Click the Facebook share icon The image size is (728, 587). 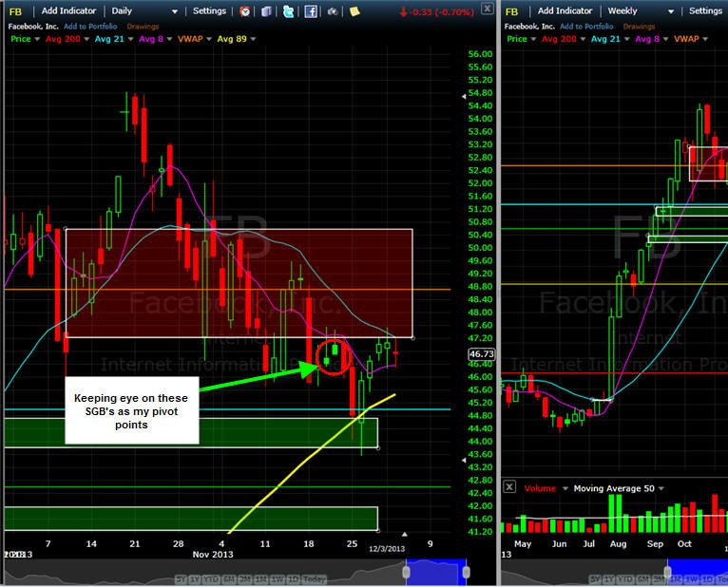pos(311,11)
